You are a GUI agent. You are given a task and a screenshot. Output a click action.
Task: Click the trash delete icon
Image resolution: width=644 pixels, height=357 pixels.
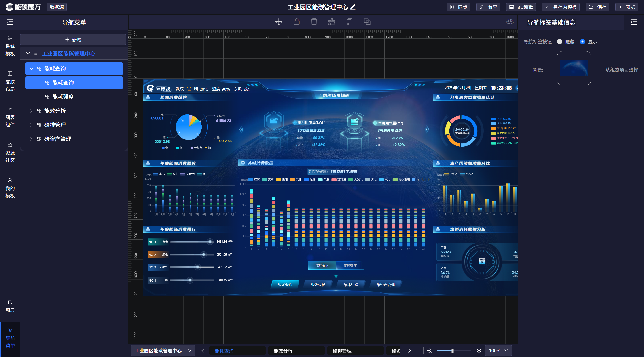tap(314, 22)
